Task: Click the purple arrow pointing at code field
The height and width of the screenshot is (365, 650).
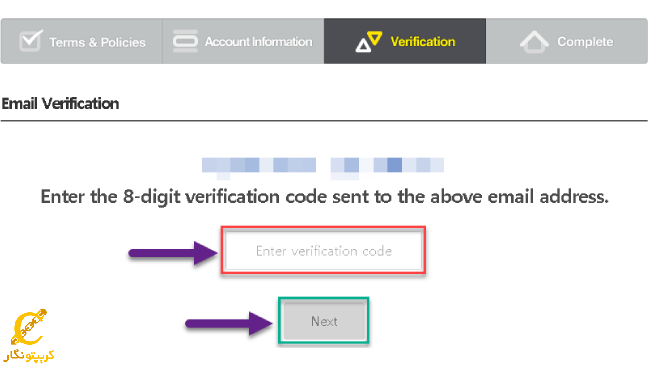Action: point(173,253)
